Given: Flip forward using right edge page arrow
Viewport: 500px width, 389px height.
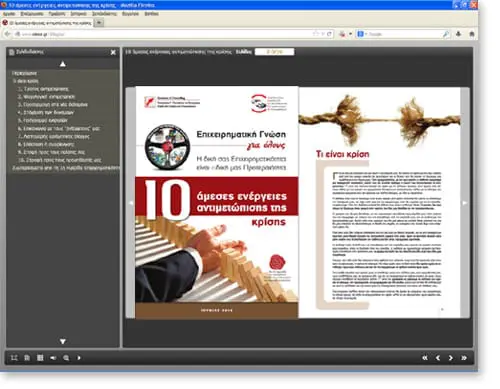Looking at the screenshot, I should click(x=465, y=203).
